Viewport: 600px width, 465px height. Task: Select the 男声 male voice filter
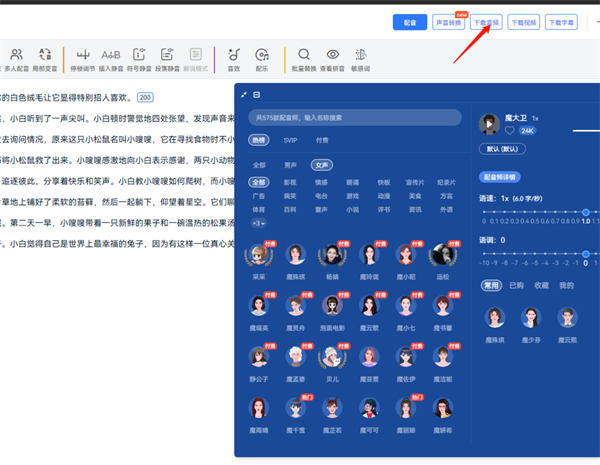(x=288, y=164)
